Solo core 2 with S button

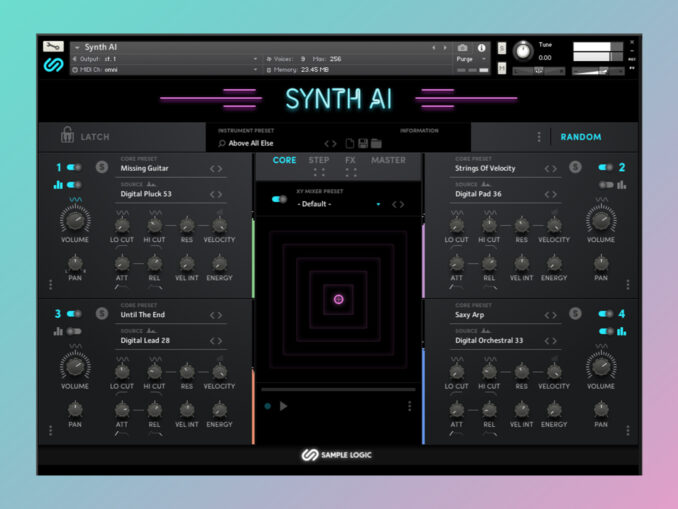click(x=575, y=166)
